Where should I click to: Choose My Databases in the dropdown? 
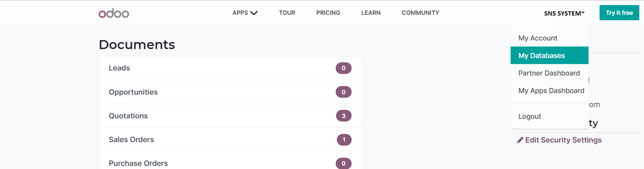[541, 56]
